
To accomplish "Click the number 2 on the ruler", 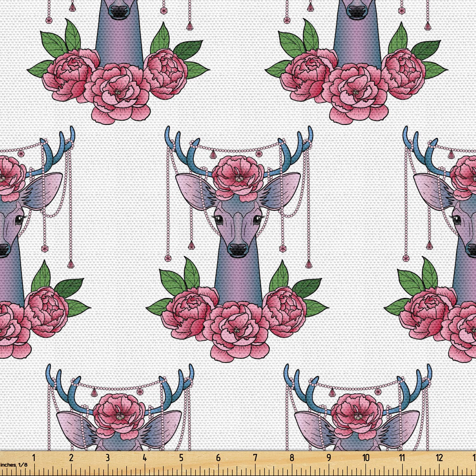I will point(71,458).
